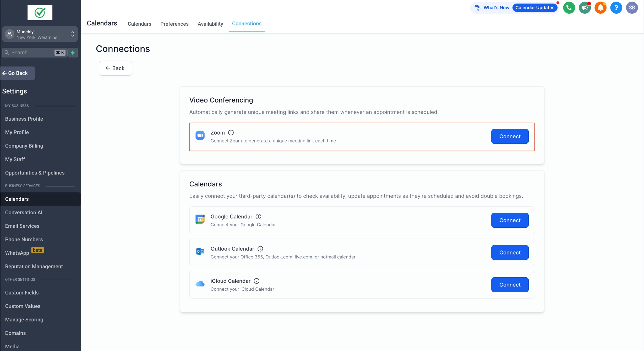Open Business Profile settings

(24, 119)
